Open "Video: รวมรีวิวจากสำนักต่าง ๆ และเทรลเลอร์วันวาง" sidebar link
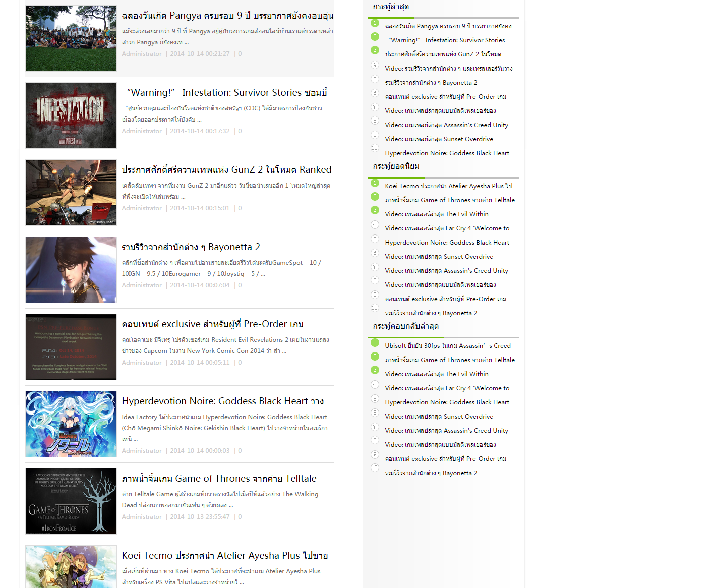The width and height of the screenshot is (714, 588). (x=449, y=69)
